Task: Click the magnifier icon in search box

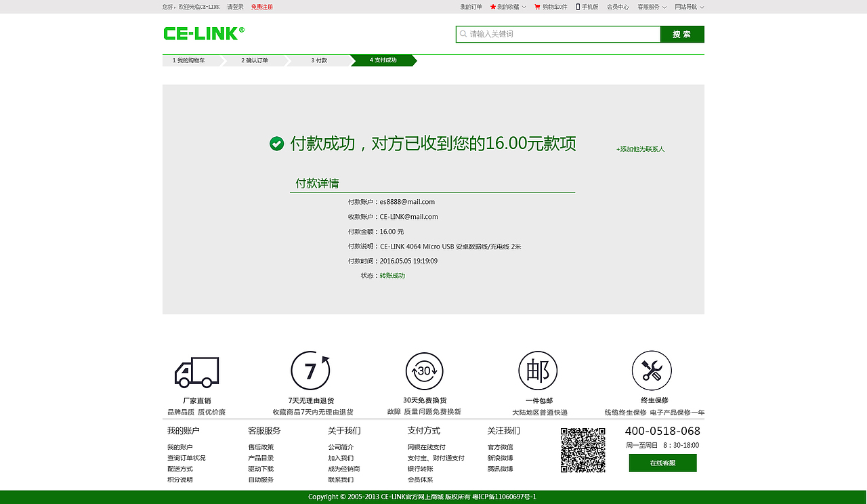Action: 463,34
